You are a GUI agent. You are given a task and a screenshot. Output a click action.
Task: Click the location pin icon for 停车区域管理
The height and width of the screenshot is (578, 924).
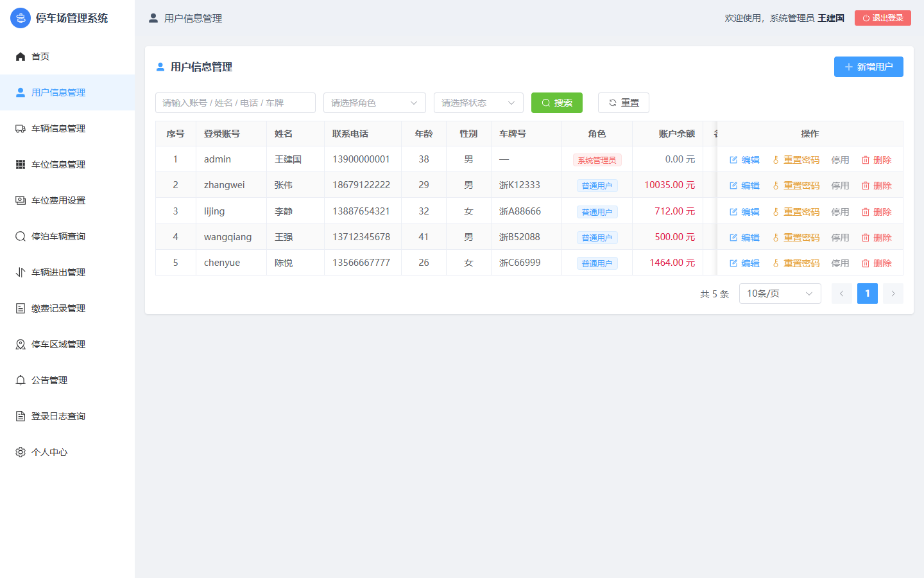click(x=21, y=344)
